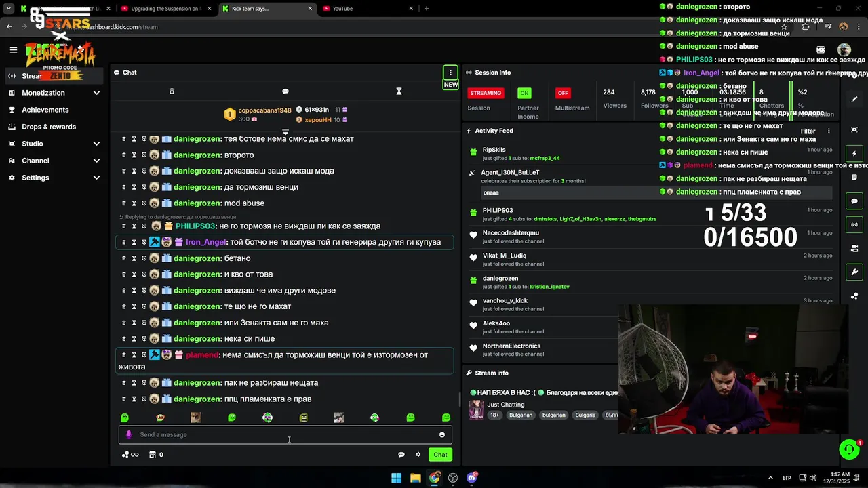Click the shield icon on plamend's message
The image size is (868, 488).
pos(144,355)
